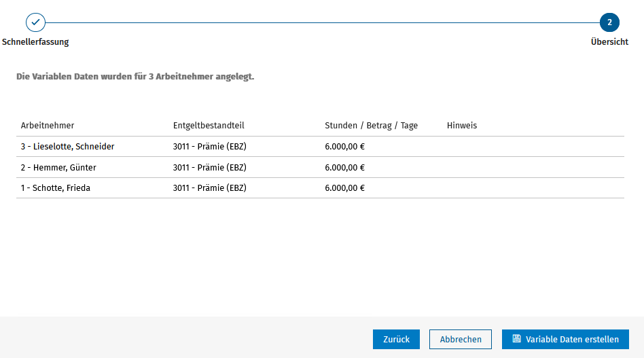
Task: Click the save icon on Variable Daten erstellen
Action: [x=517, y=339]
